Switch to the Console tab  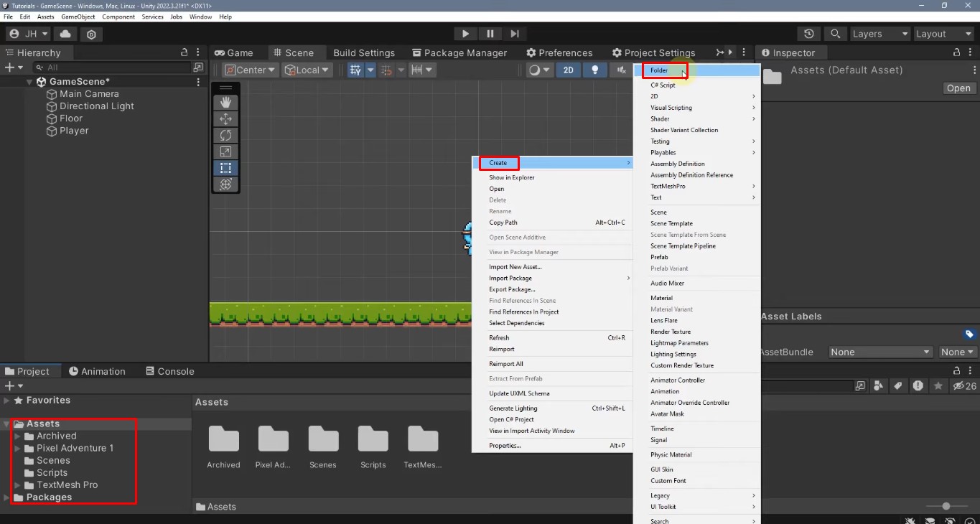(170, 371)
